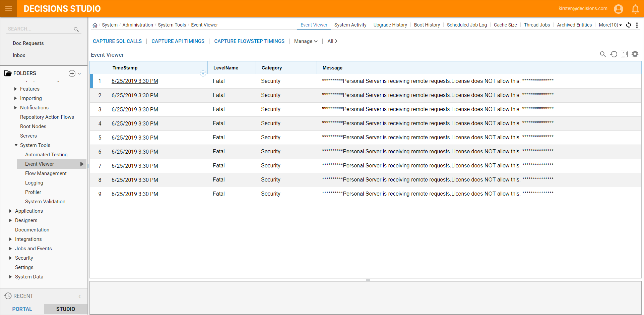
Task: Select the Automated Testing tree item
Action: pyautogui.click(x=46, y=155)
